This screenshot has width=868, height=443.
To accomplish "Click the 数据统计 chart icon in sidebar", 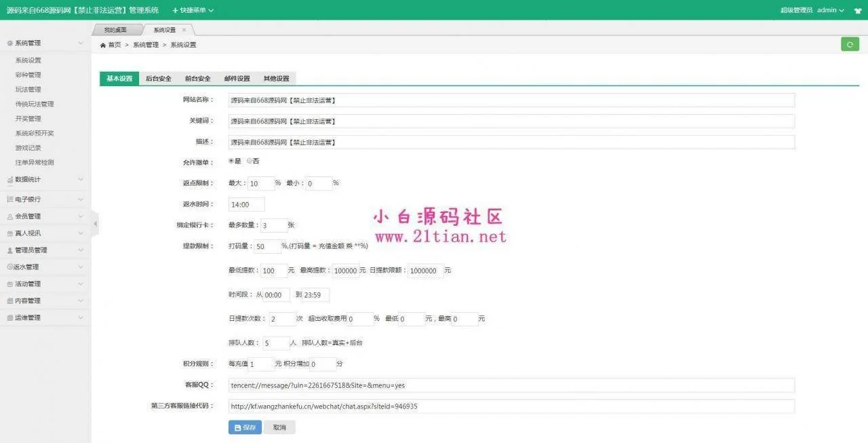I will point(9,180).
